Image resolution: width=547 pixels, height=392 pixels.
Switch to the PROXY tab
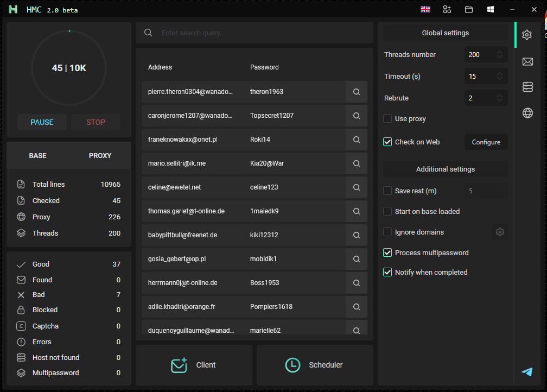(x=100, y=156)
